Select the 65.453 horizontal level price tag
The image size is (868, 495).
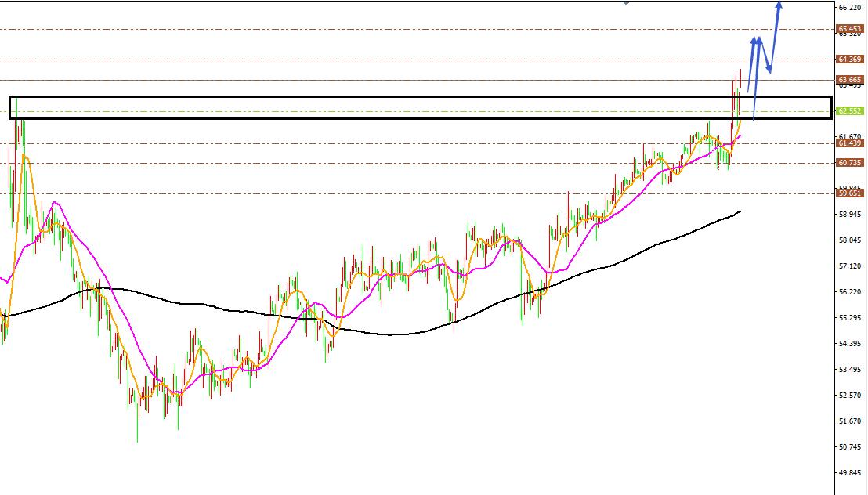[x=849, y=29]
